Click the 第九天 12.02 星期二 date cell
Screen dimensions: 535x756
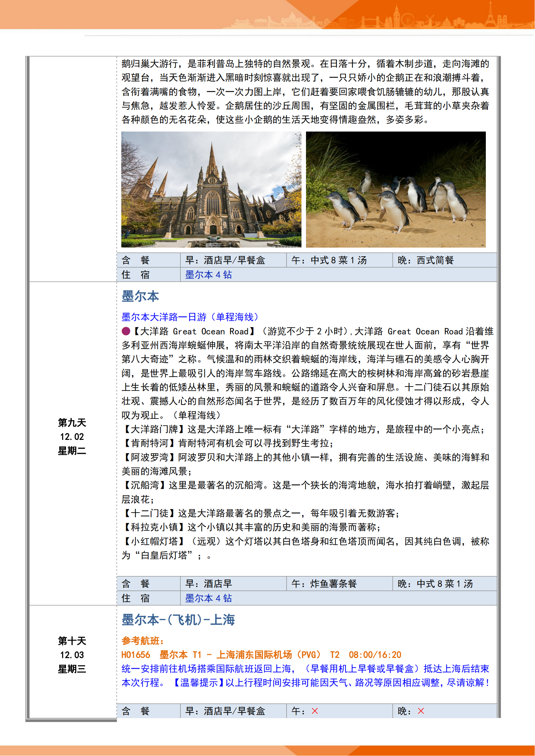click(72, 437)
